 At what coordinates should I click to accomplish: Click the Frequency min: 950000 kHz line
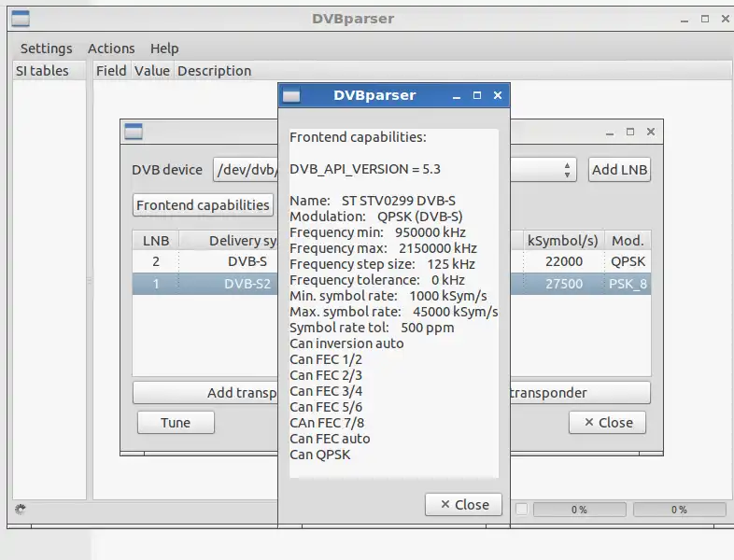(378, 232)
